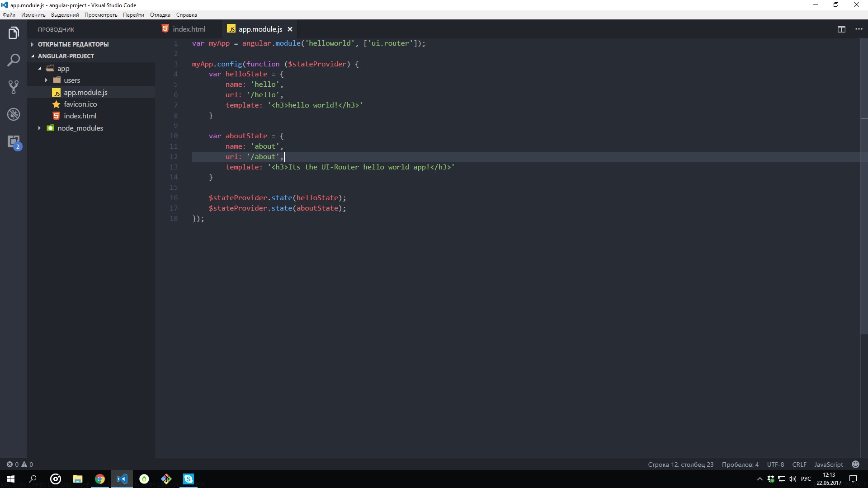Open the Search view in activity bar
The height and width of the screenshot is (488, 868).
click(14, 60)
